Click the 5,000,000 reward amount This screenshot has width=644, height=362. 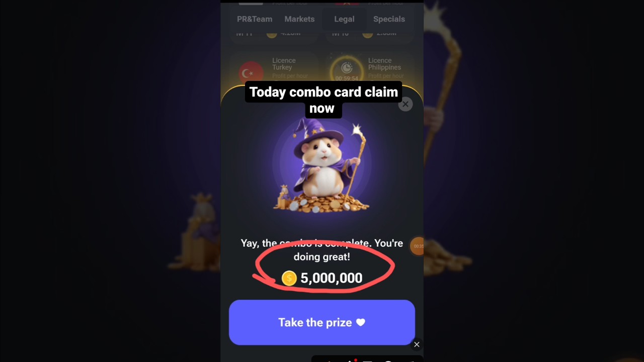pos(332,278)
